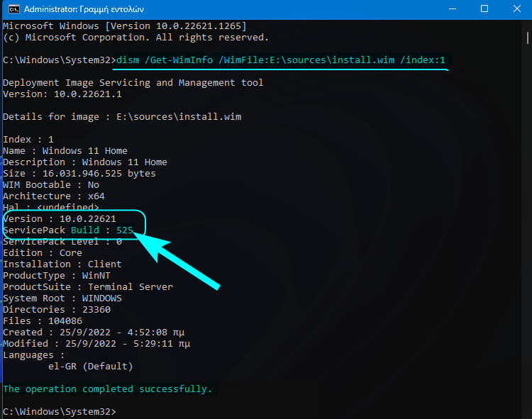
Task: Click the 'Microsoft Windows [Version 10.0.22621.1265]' line
Action: point(125,26)
